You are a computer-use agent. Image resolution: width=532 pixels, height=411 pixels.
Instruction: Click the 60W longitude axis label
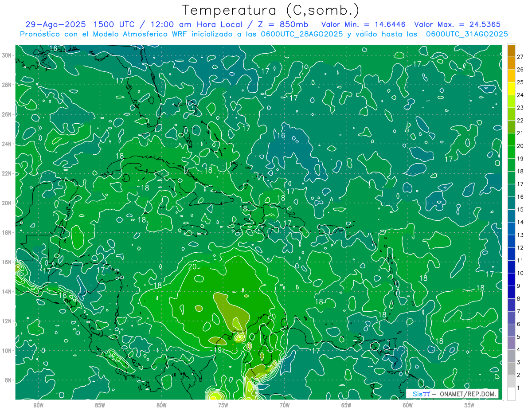pyautogui.click(x=408, y=405)
